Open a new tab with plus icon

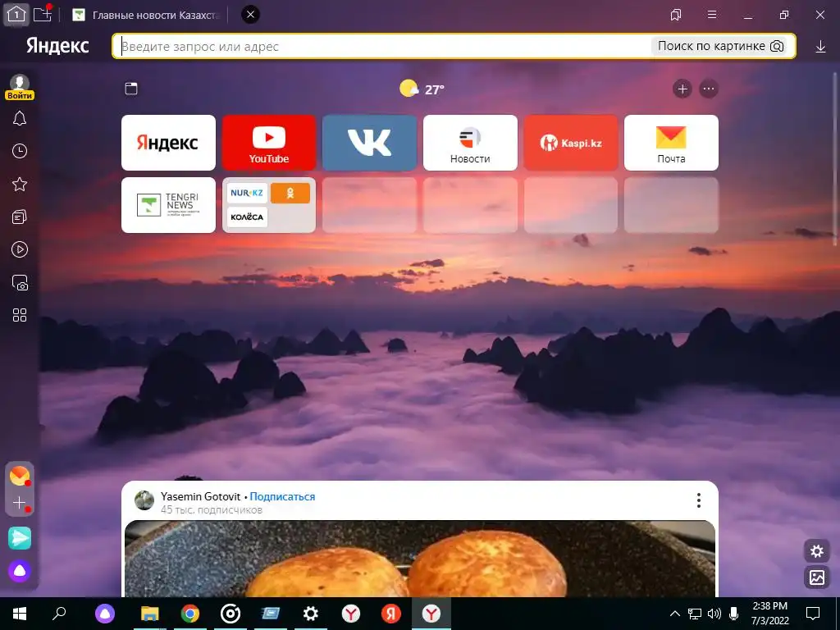(43, 14)
